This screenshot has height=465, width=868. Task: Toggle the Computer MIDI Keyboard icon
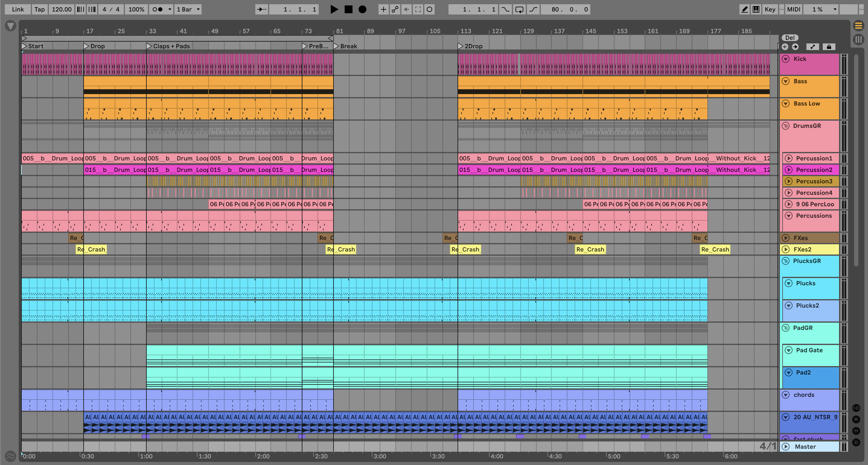(x=756, y=9)
